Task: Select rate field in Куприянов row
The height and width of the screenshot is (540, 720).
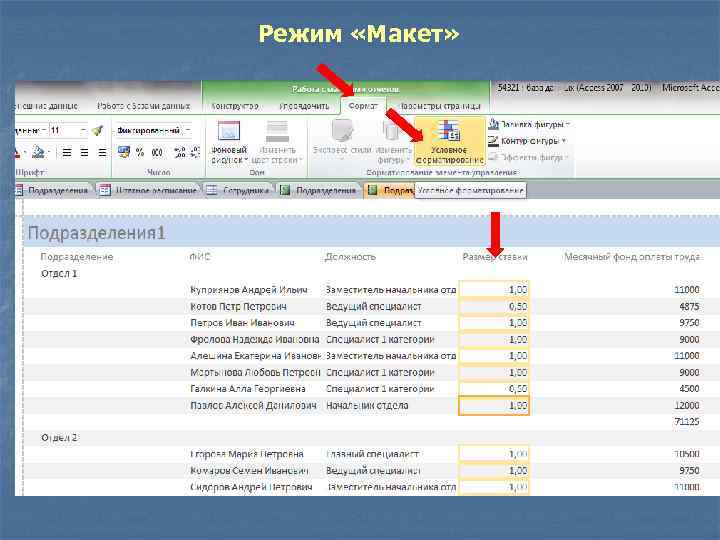Action: coord(494,290)
